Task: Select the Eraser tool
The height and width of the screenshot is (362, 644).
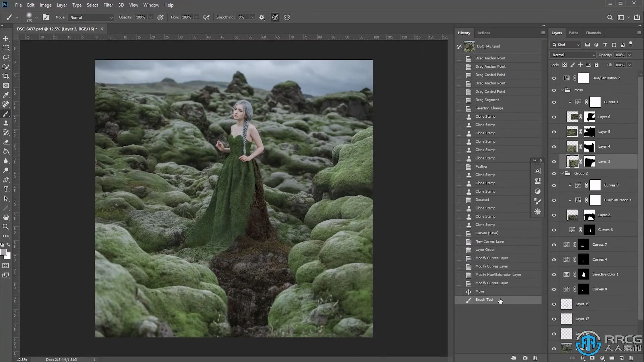Action: click(6, 142)
